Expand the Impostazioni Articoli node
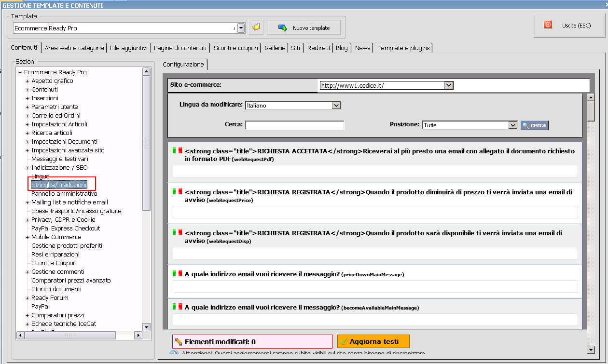Screen dimensions: 608x364 (28, 124)
